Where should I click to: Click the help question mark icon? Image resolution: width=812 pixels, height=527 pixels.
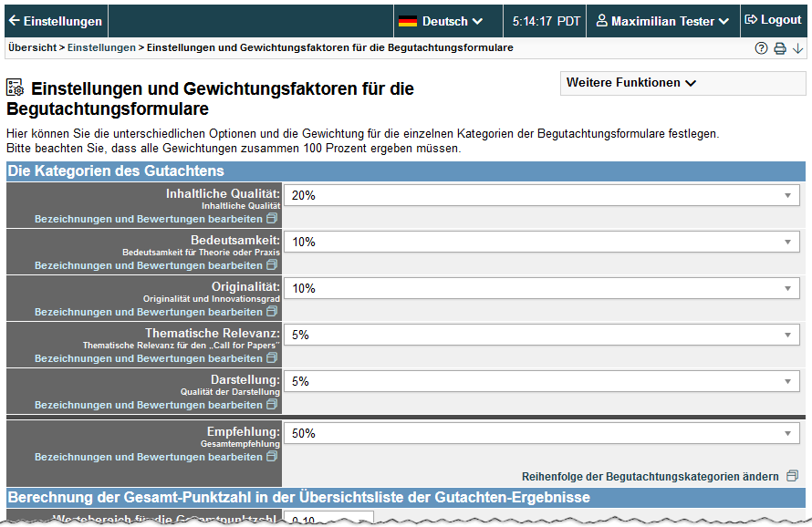tap(761, 48)
